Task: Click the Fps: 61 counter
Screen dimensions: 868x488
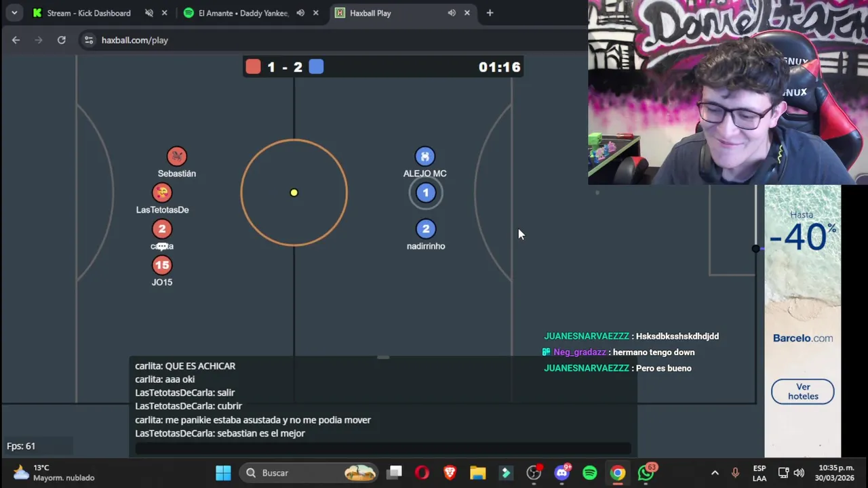Action: click(21, 446)
